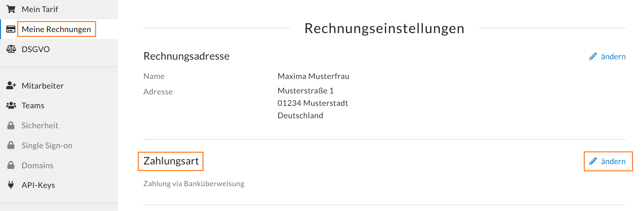This screenshot has width=644, height=211.
Task: Click the group icon beside Teams
Action: (x=11, y=105)
